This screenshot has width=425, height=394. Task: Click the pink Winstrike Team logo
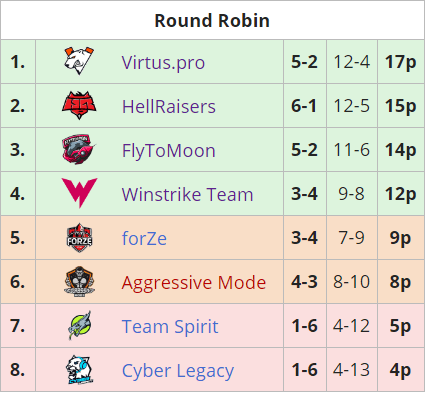[x=79, y=193]
